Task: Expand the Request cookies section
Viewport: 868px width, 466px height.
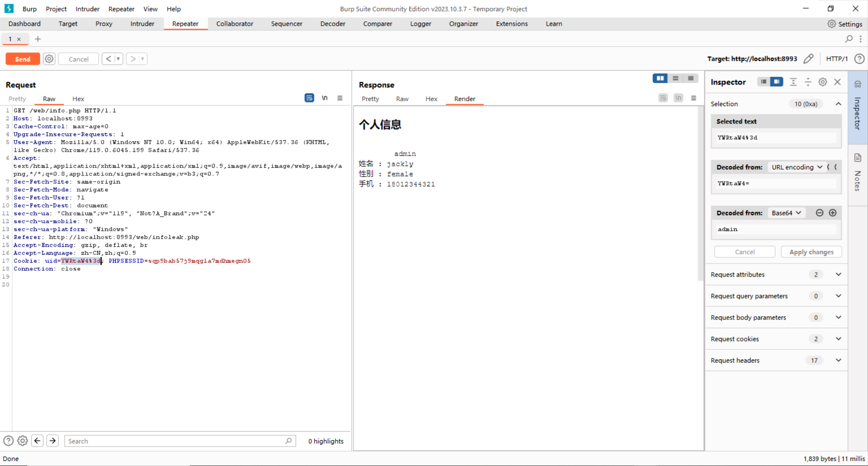Action: pyautogui.click(x=838, y=339)
